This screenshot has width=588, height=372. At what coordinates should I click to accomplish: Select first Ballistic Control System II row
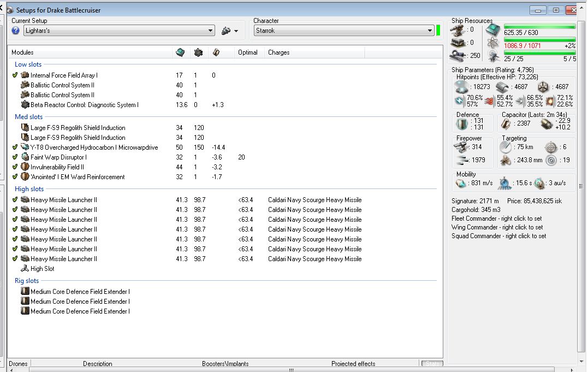click(x=225, y=85)
